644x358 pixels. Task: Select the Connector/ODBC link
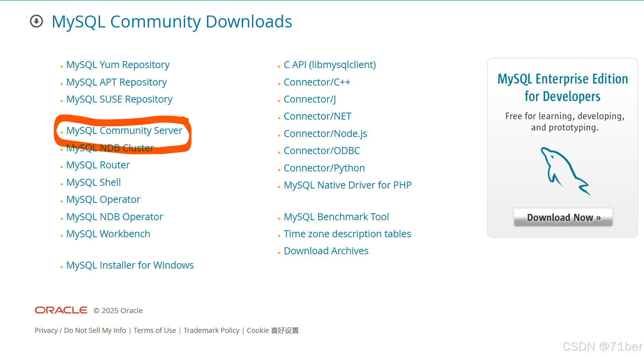322,151
